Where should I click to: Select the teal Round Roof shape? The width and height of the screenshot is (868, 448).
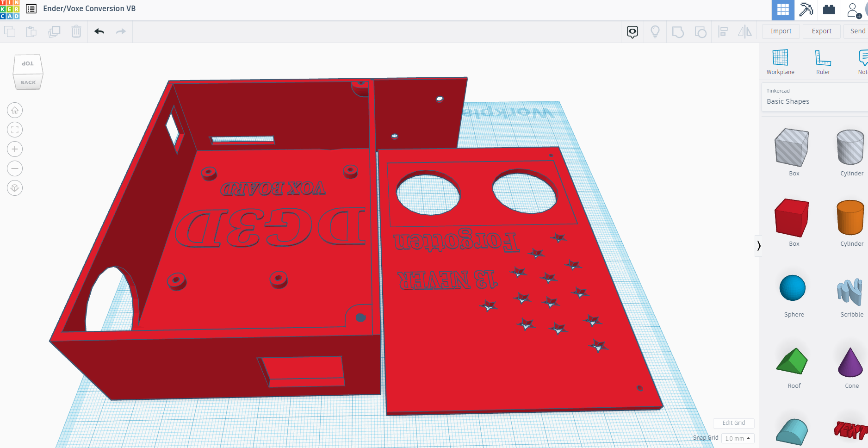792,431
